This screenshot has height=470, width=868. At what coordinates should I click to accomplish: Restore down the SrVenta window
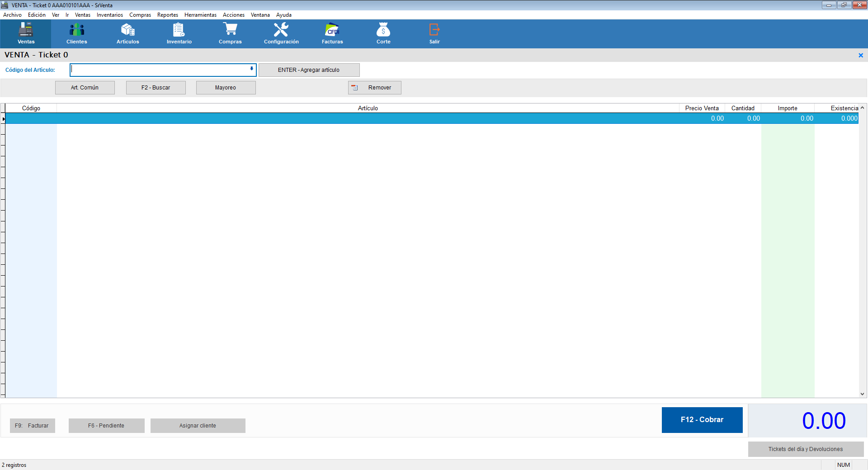844,5
